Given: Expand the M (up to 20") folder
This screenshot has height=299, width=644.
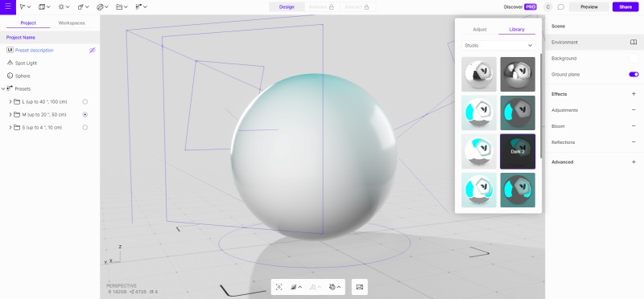Looking at the screenshot, I should point(10,114).
